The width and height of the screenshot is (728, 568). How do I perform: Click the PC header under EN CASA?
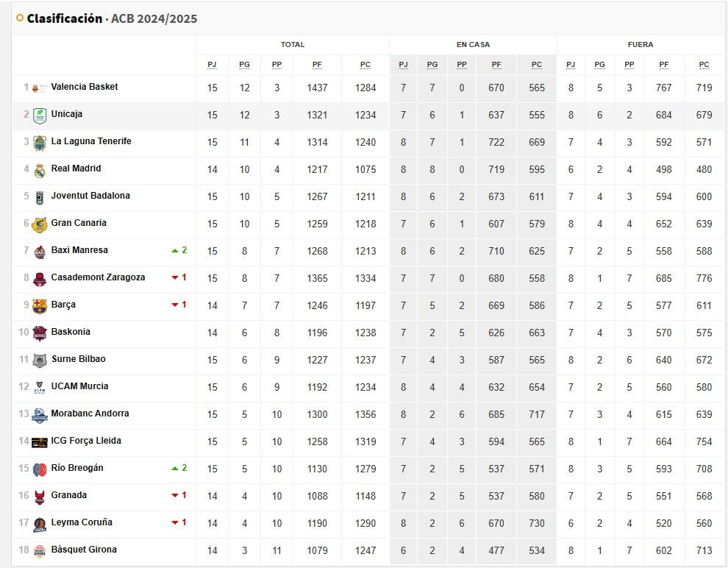point(537,65)
